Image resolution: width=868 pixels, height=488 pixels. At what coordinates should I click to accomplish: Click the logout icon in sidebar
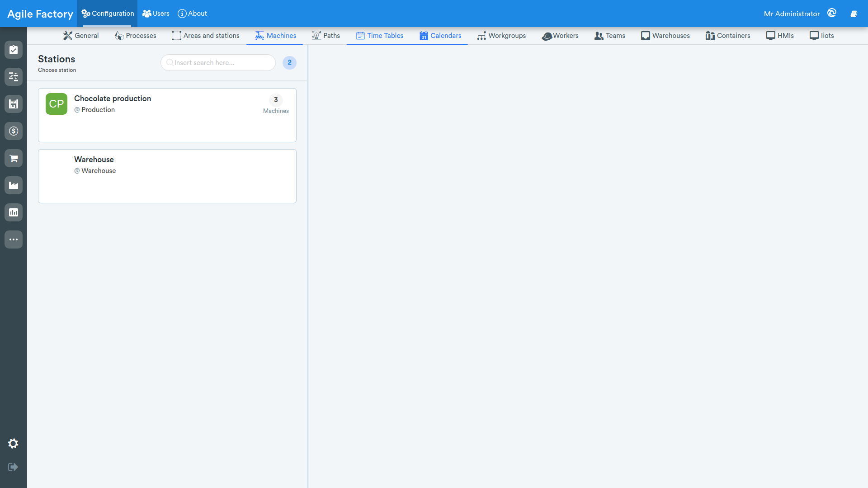(x=13, y=467)
